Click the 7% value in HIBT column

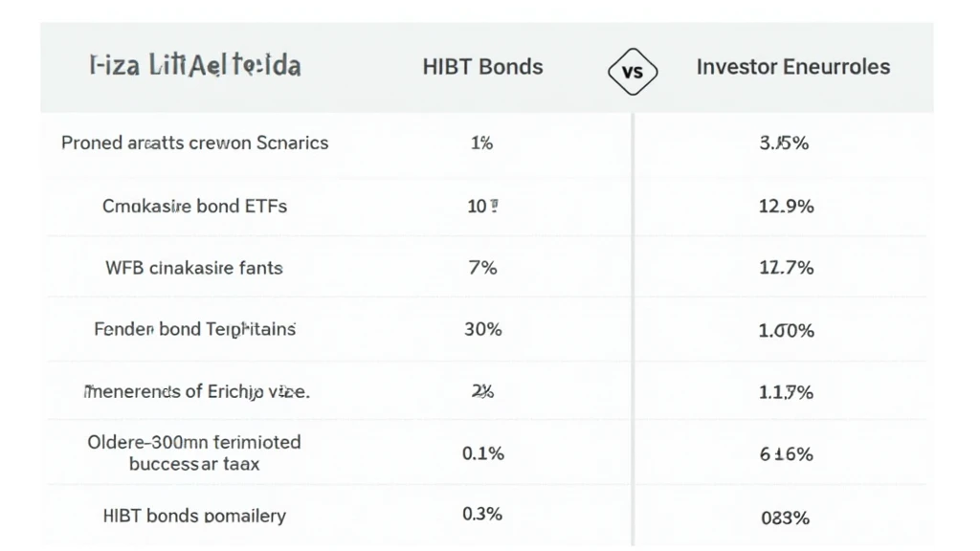click(x=482, y=268)
